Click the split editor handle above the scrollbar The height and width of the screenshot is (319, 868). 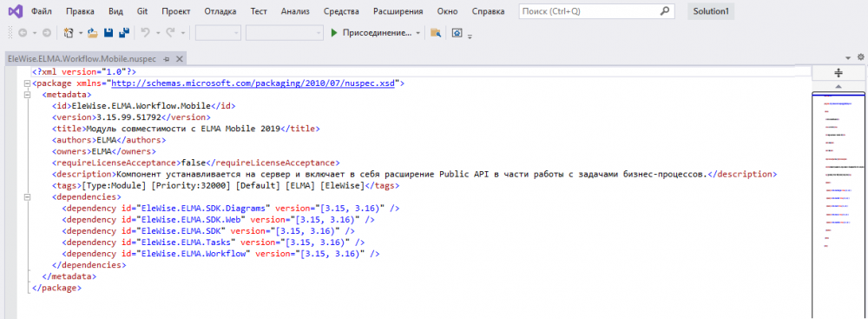tap(838, 73)
